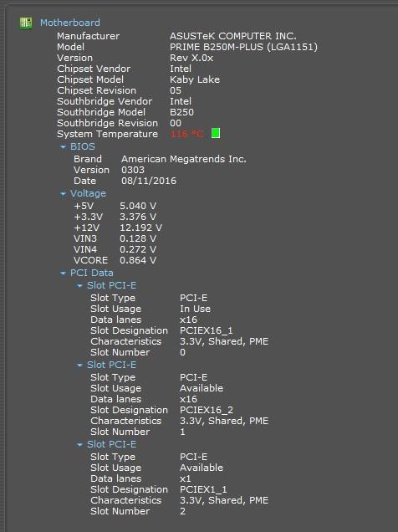
Task: Collapse the PCI Data section arrow
Action: [63, 274]
